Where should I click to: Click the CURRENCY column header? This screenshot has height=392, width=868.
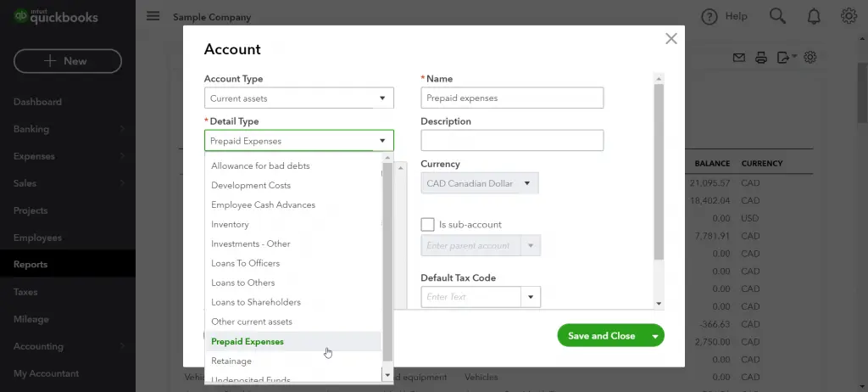(x=762, y=164)
